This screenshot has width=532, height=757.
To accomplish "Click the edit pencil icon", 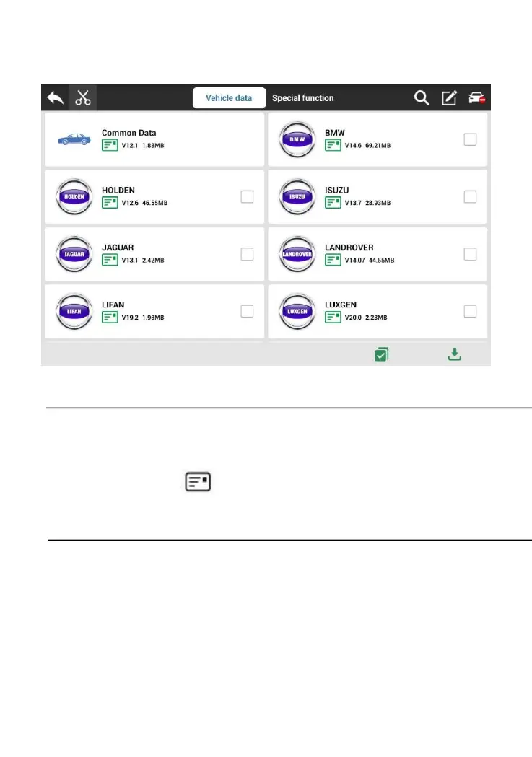I will click(449, 98).
